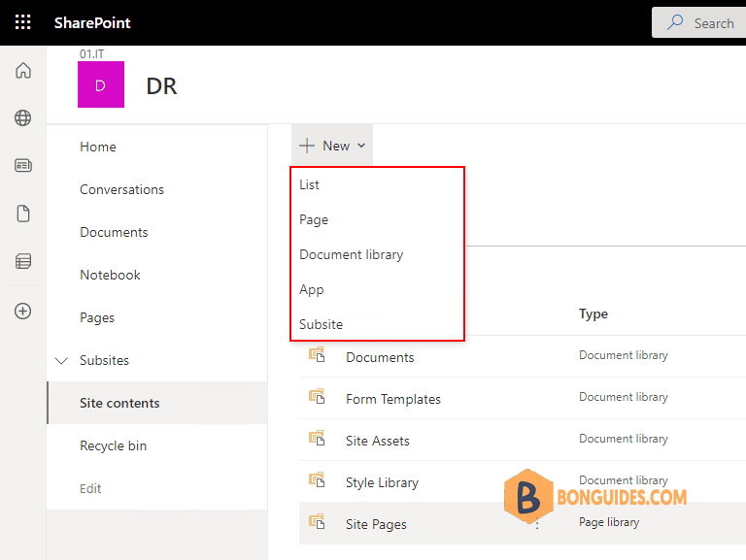Image resolution: width=746 pixels, height=560 pixels.
Task: Open the Style Library name
Action: tap(382, 483)
